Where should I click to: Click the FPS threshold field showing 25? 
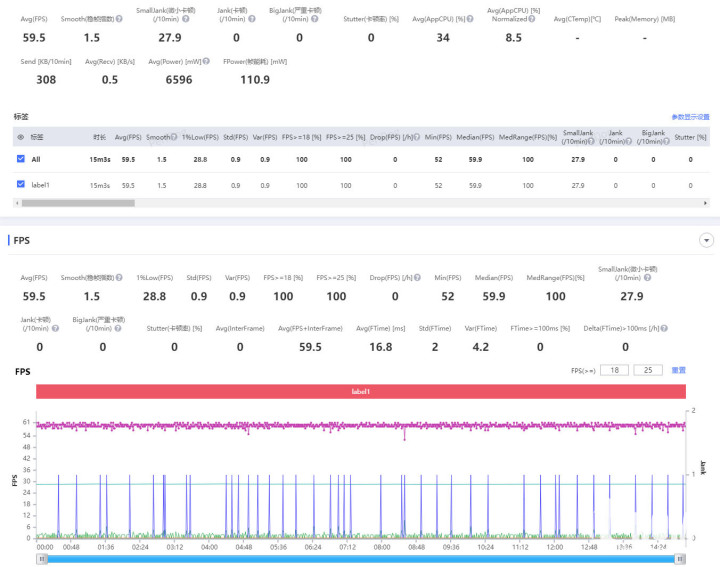(647, 370)
